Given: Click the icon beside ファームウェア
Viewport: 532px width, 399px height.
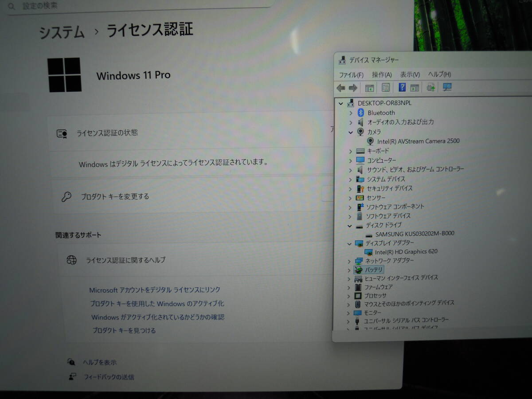Looking at the screenshot, I should coord(358,287).
